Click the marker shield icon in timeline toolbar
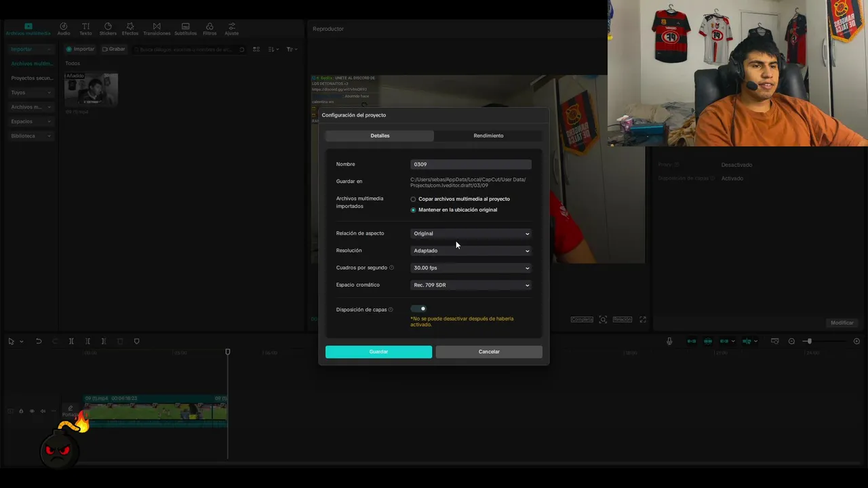The image size is (868, 488). click(x=136, y=342)
